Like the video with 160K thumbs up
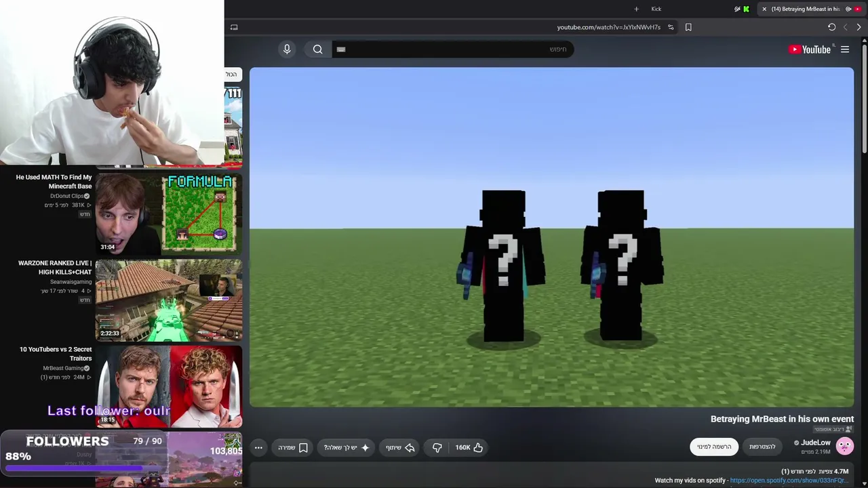The image size is (868, 488). tap(469, 447)
